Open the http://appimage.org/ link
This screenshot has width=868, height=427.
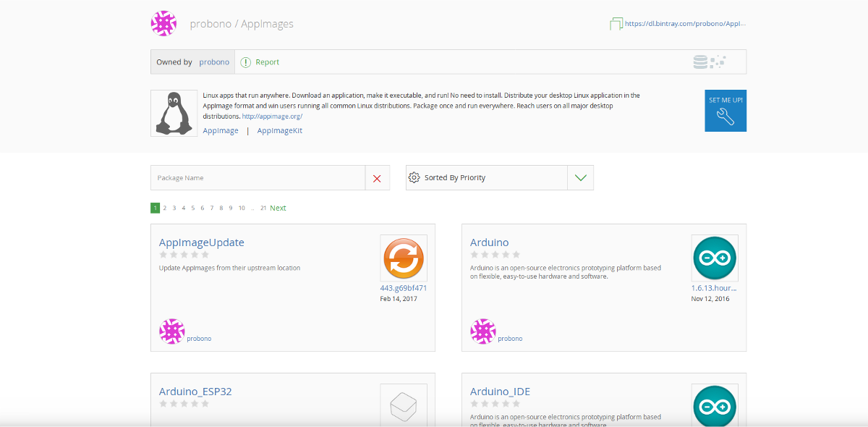pyautogui.click(x=272, y=117)
